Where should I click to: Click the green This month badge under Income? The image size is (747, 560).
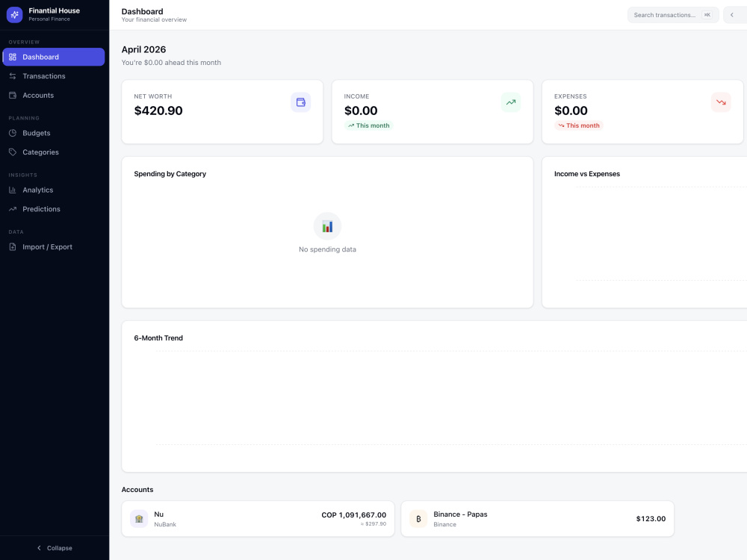(369, 125)
